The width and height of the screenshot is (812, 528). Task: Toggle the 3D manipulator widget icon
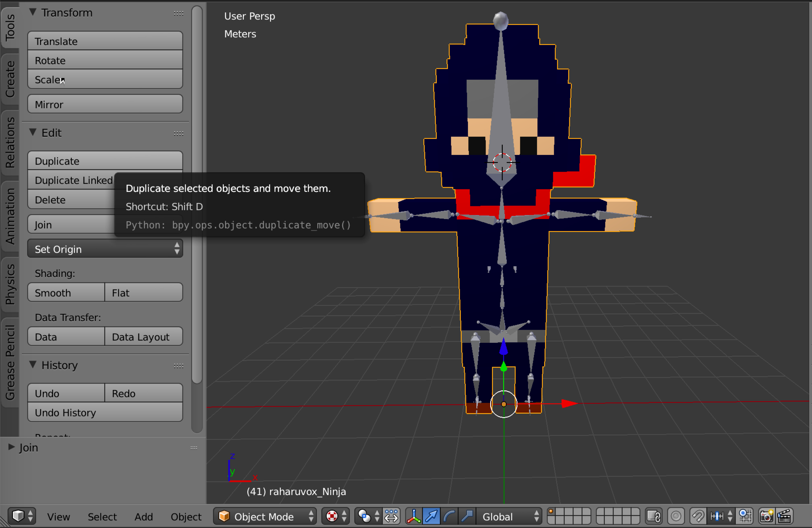414,516
